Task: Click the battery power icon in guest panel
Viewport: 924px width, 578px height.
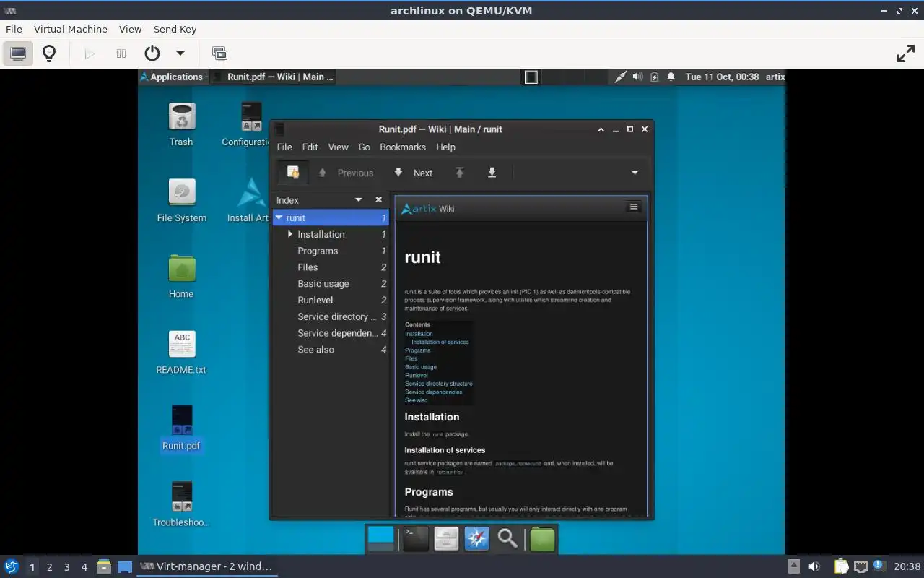Action: coord(655,77)
